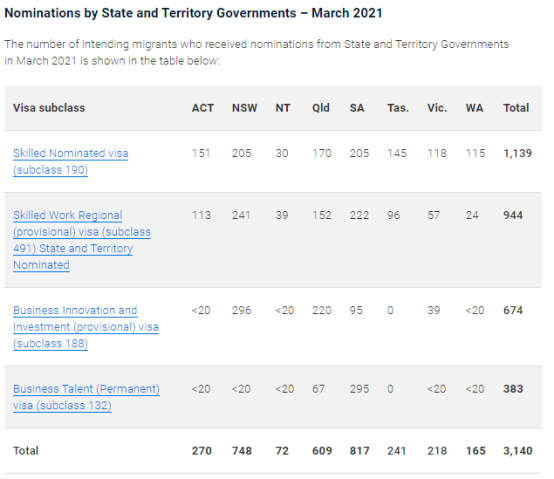The width and height of the screenshot is (554, 479).
Task: Open Business Innovation and Investment visa link
Action: click(x=86, y=327)
